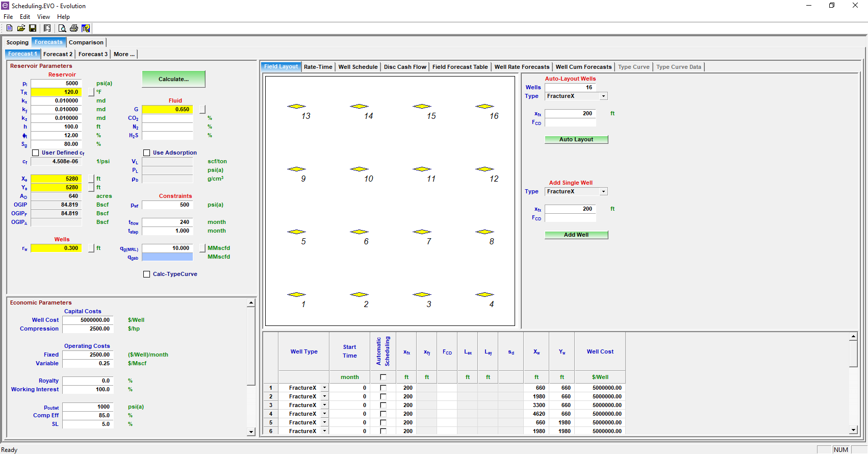Select well 5 marker in field layout
868x454 pixels.
(x=296, y=232)
